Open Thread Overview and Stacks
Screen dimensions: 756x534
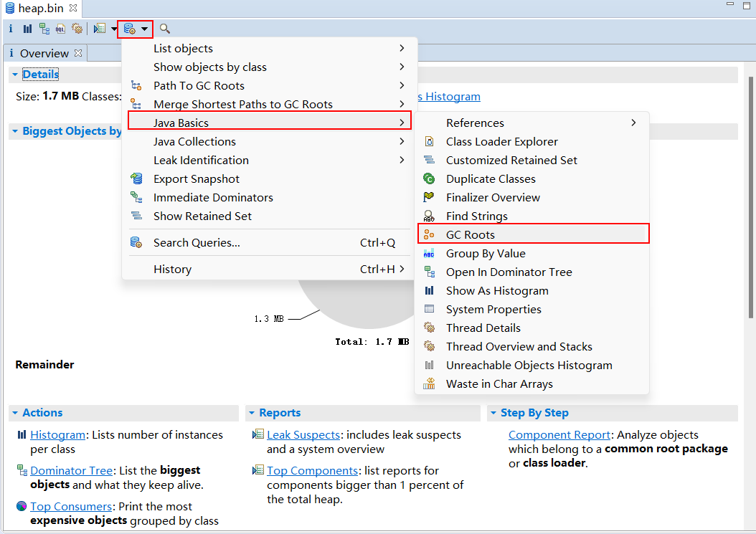pyautogui.click(x=531, y=347)
